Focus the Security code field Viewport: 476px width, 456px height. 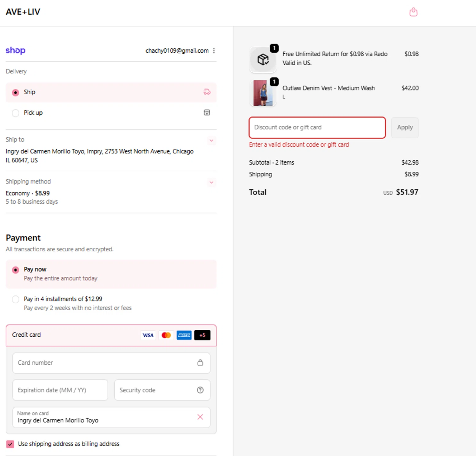(162, 390)
